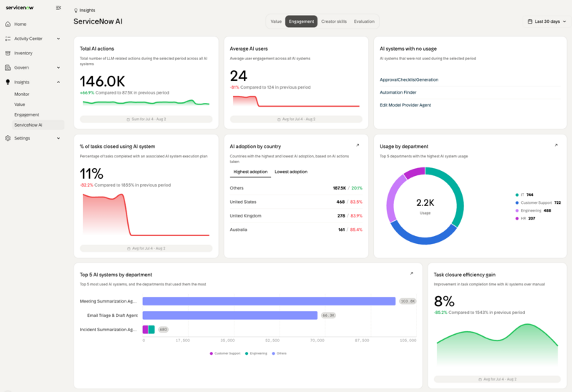Click the 11% tasks closed value
Screen dimensions: 572x392
(92, 174)
